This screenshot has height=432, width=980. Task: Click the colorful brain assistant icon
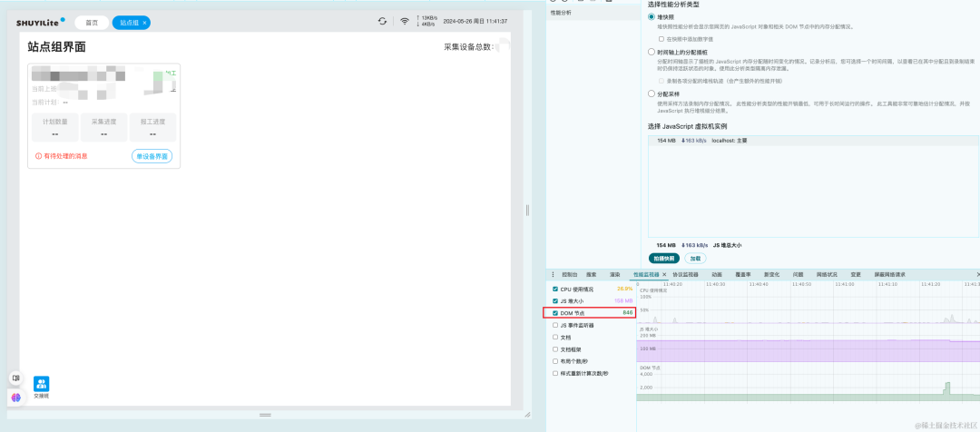(x=16, y=397)
